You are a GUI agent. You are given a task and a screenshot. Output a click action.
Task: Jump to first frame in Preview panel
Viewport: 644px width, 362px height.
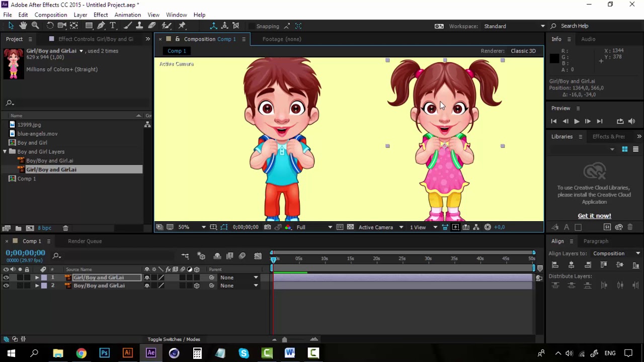coord(554,121)
